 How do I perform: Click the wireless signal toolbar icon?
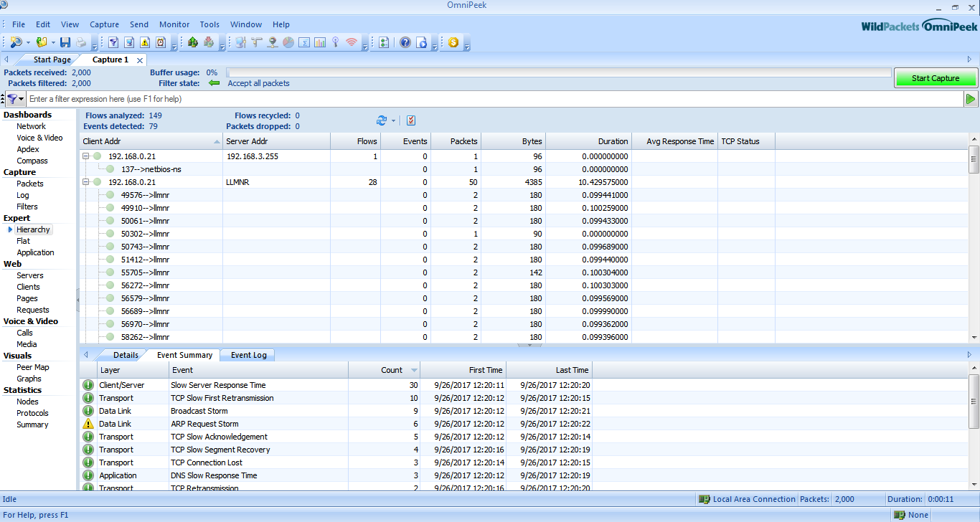(351, 43)
